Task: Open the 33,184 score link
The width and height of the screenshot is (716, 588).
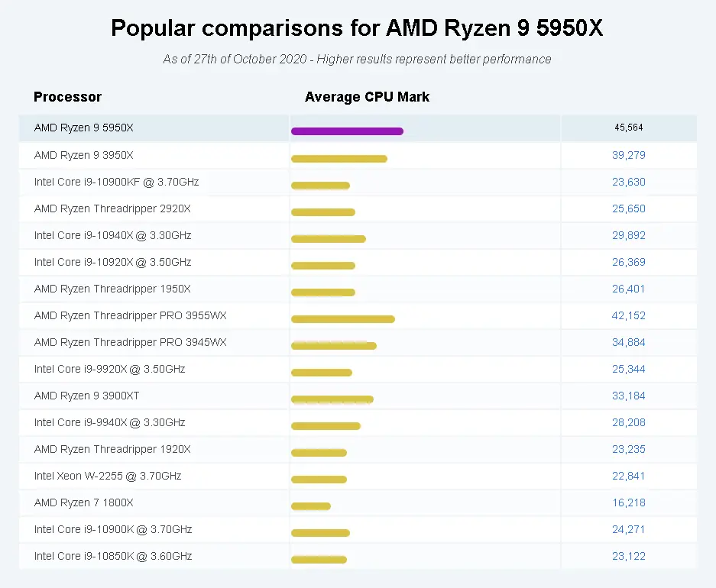Action: [628, 396]
